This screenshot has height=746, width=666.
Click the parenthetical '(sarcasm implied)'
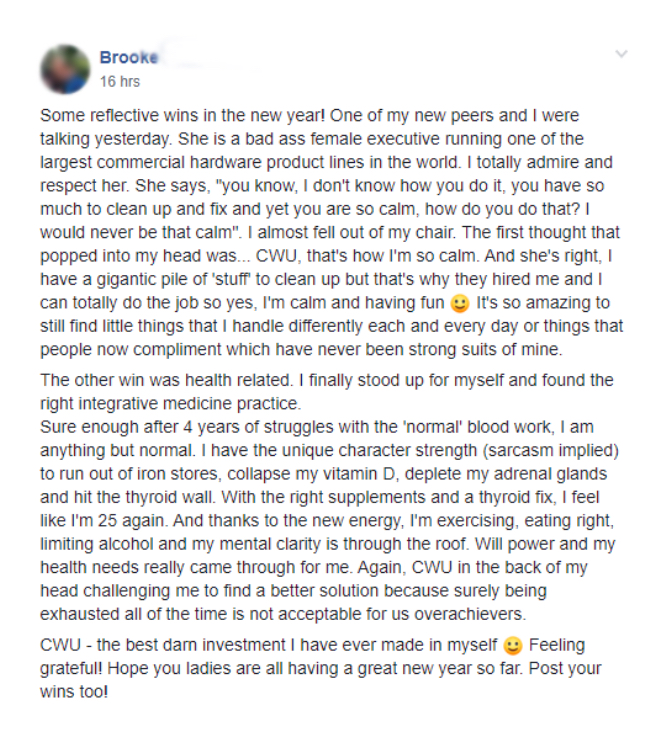coord(550,451)
